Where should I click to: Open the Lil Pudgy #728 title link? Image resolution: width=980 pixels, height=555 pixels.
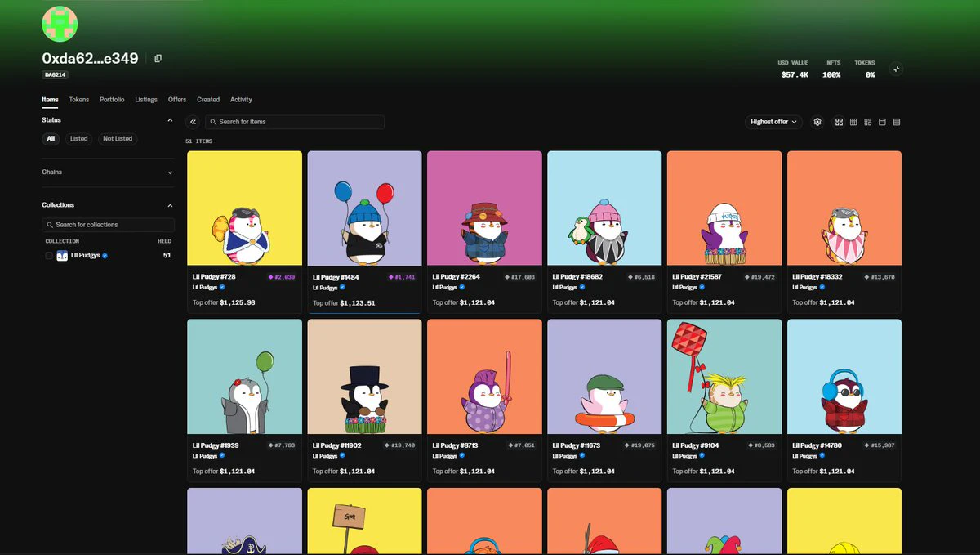(x=214, y=277)
